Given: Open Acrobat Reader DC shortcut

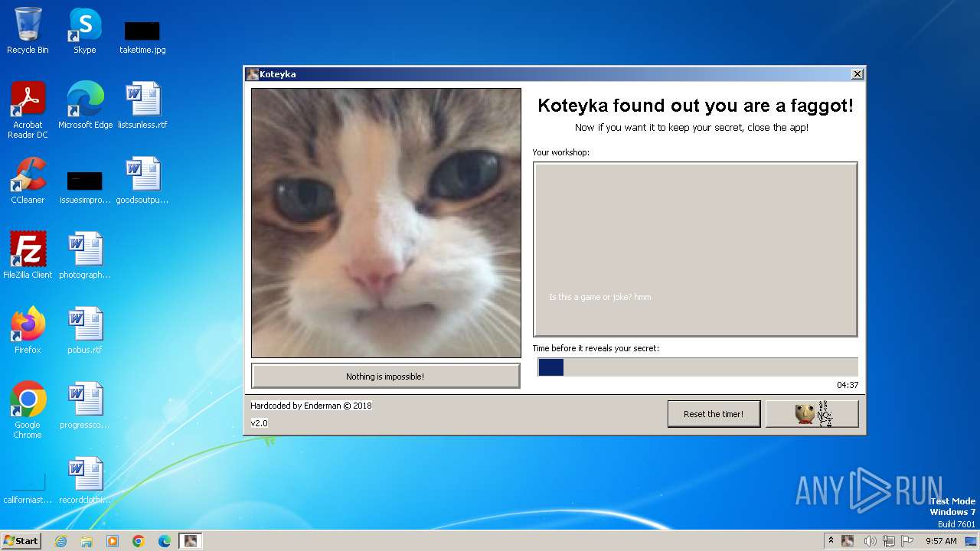Looking at the screenshot, I should coord(28,110).
